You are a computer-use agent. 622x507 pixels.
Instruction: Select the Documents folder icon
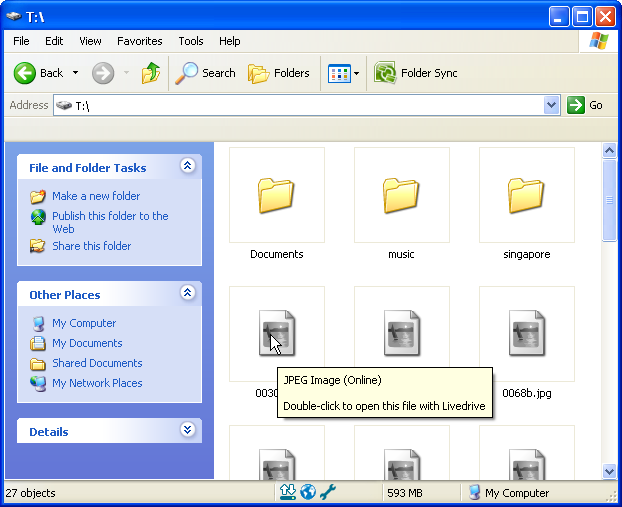tap(276, 196)
